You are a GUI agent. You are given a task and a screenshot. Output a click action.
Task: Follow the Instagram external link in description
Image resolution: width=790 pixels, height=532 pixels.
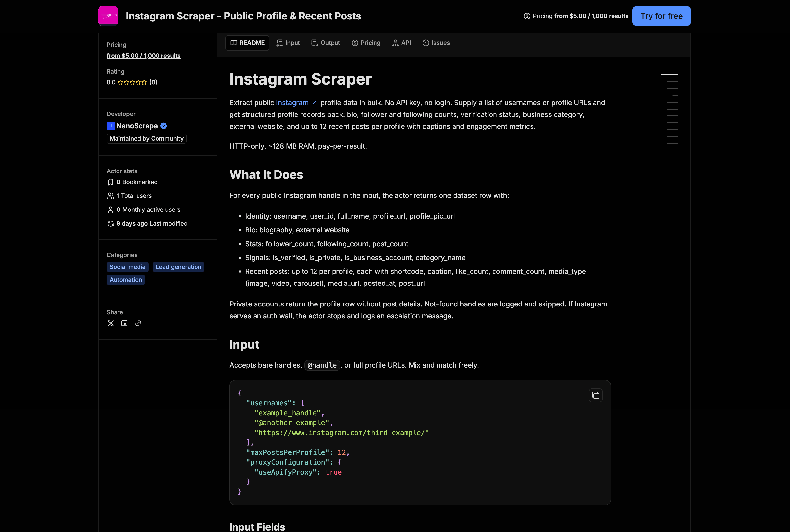pyautogui.click(x=296, y=103)
